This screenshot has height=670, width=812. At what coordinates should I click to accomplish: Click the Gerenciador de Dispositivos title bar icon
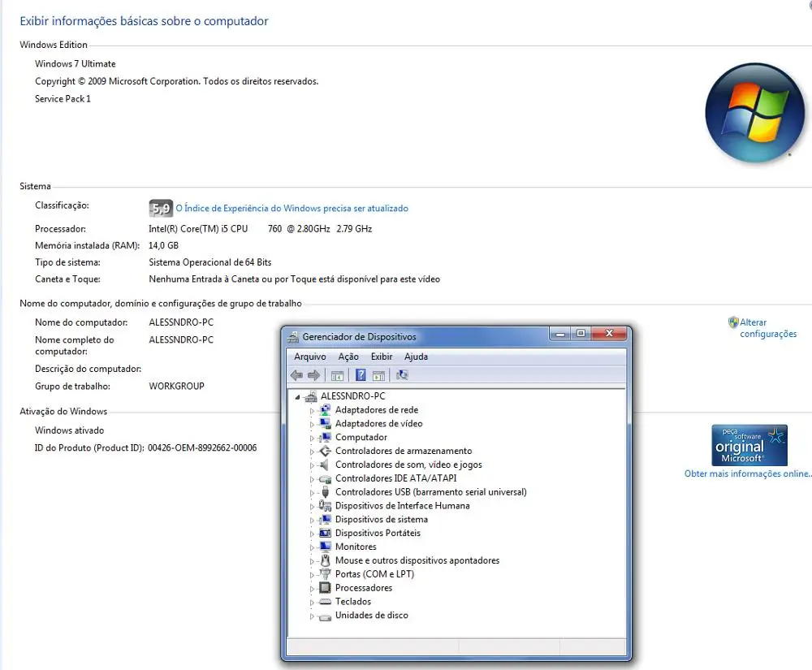pos(293,337)
